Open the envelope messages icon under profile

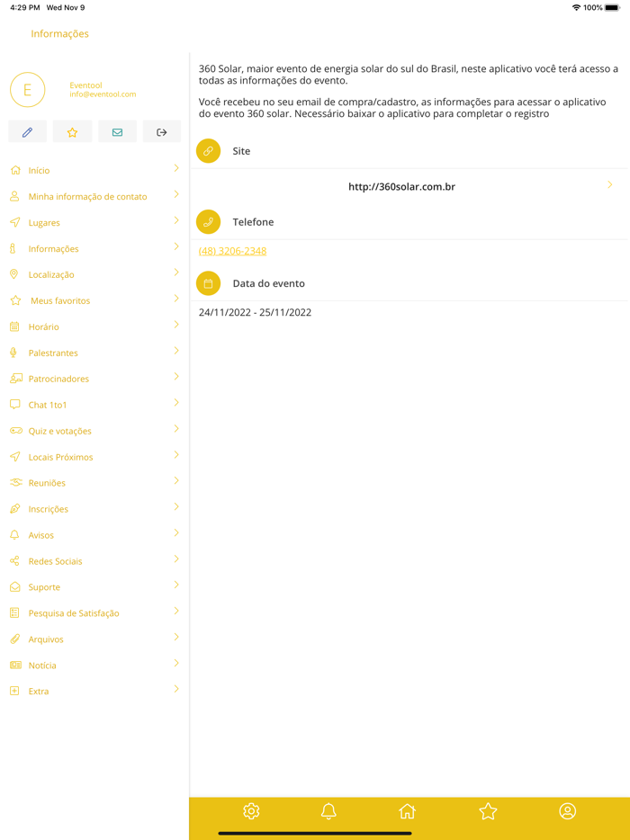(x=117, y=132)
